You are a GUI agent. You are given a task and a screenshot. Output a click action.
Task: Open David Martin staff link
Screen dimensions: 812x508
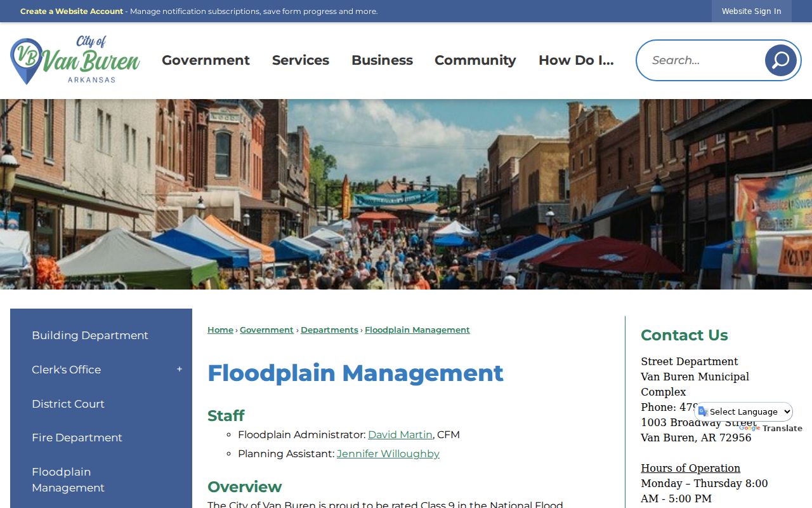(400, 435)
